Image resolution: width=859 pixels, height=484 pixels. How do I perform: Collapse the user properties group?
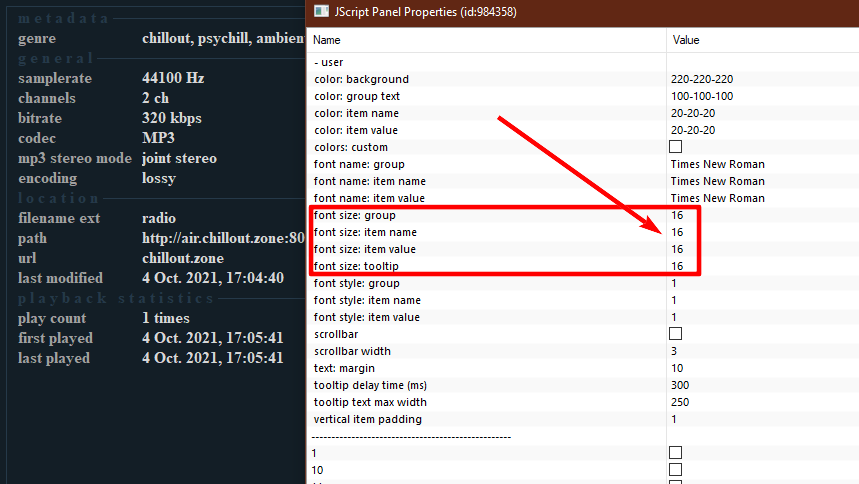tap(329, 62)
